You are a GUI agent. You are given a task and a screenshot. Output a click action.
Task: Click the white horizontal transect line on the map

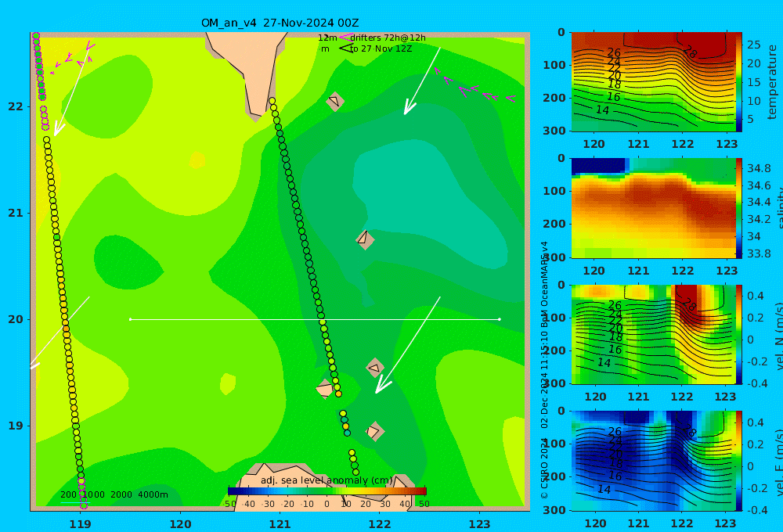click(315, 319)
